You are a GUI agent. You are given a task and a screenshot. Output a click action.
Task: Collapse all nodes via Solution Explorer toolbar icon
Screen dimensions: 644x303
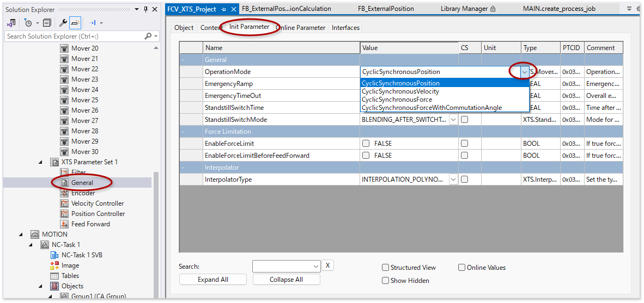point(47,23)
